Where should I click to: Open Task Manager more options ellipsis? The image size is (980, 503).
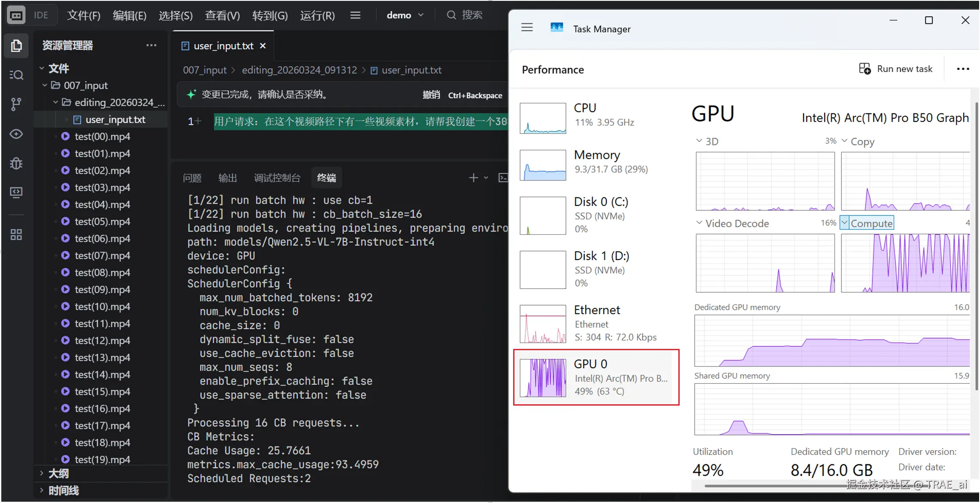(963, 69)
